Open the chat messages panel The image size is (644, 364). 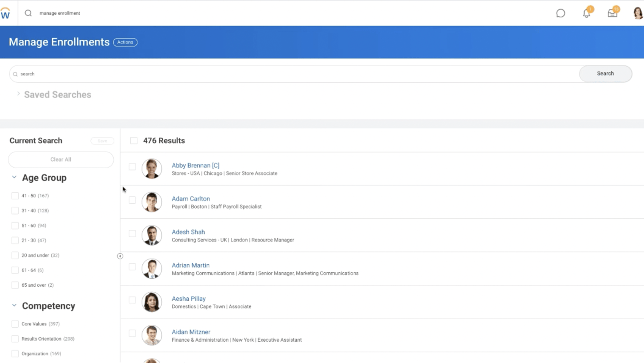pyautogui.click(x=561, y=13)
